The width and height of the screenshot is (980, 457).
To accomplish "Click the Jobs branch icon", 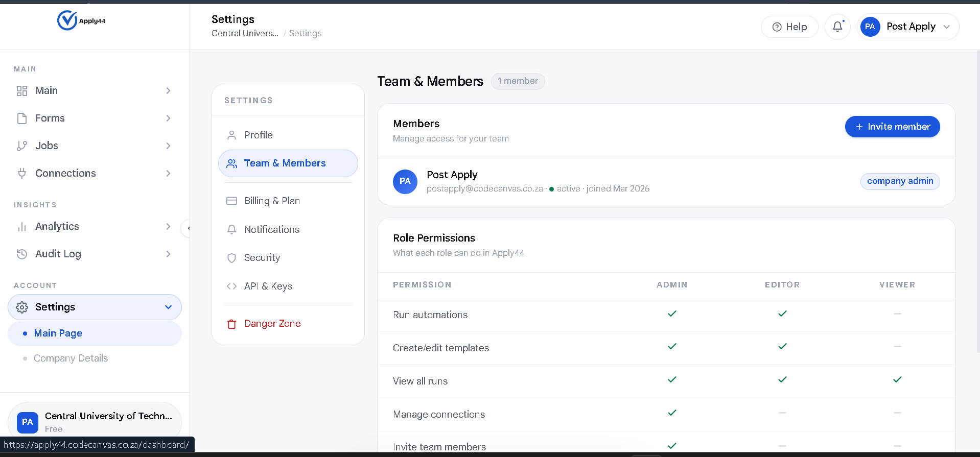I will 22,146.
